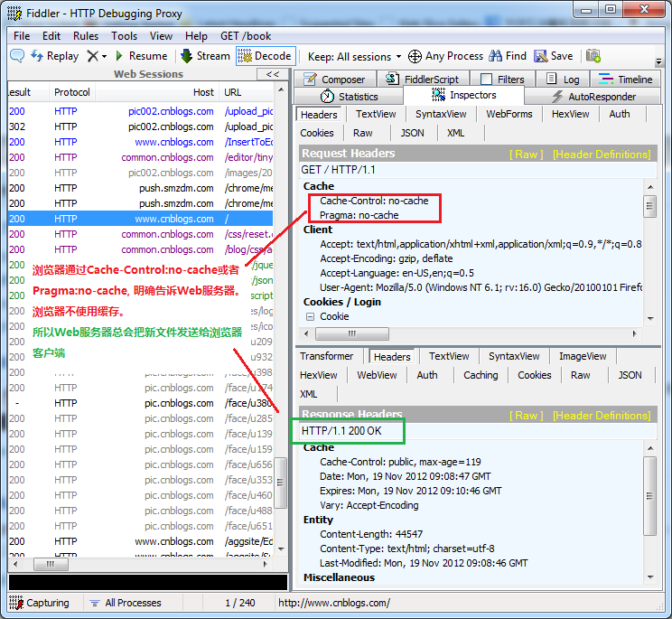The image size is (672, 619).
Task: Collapse the Cookie tree node
Action: point(310,316)
